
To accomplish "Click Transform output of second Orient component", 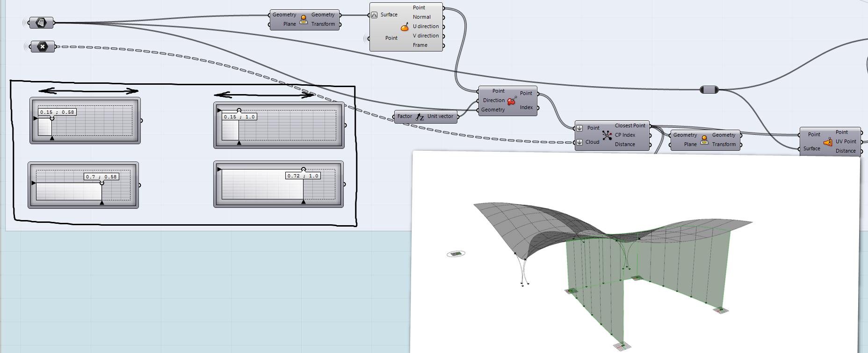I will click(x=724, y=145).
